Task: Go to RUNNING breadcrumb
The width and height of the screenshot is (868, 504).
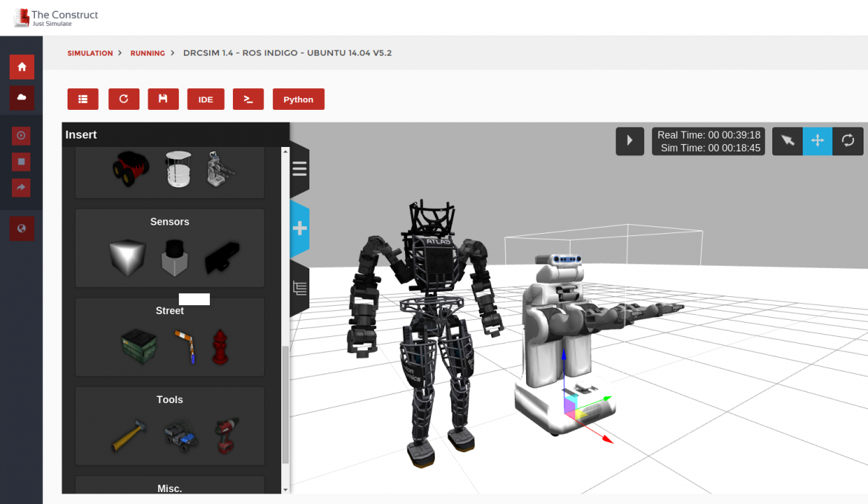Action: [x=148, y=53]
